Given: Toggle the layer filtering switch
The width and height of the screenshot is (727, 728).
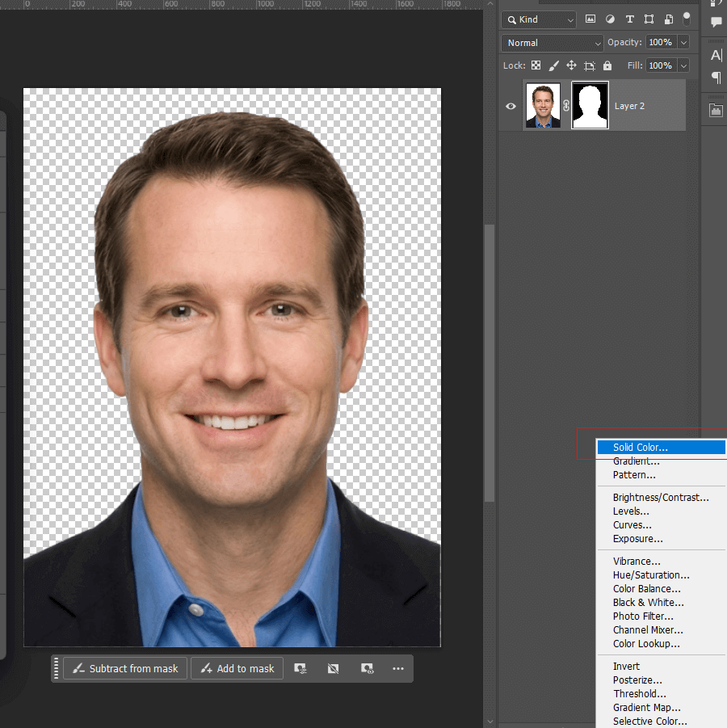Looking at the screenshot, I should pos(686,19).
